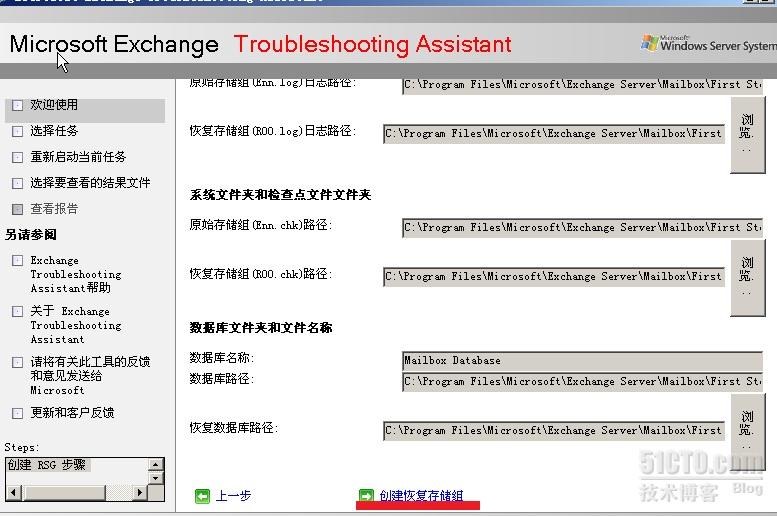The height and width of the screenshot is (516, 777).
Task: Select 创建 RSG 步骤 in the Steps list
Action: 47,465
